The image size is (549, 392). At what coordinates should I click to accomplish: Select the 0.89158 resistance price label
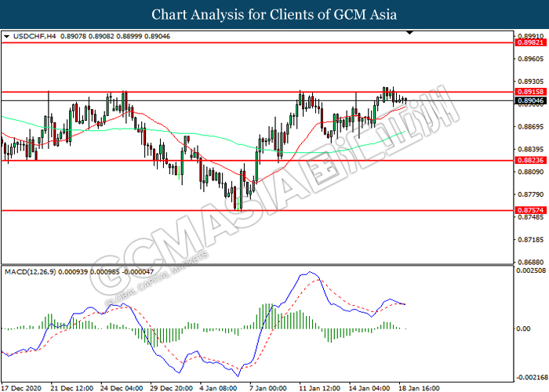tap(531, 92)
